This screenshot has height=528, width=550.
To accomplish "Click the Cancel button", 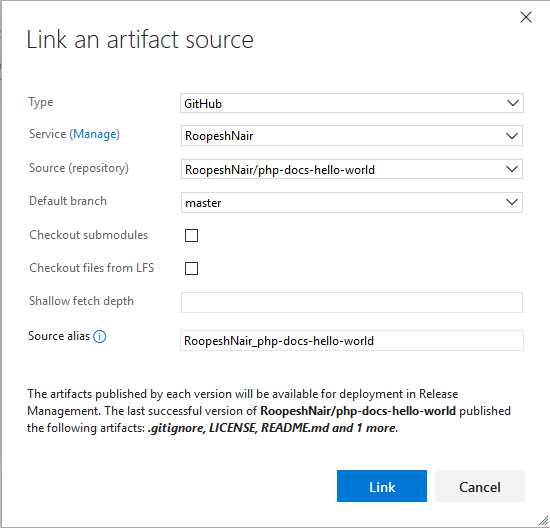I will (480, 486).
